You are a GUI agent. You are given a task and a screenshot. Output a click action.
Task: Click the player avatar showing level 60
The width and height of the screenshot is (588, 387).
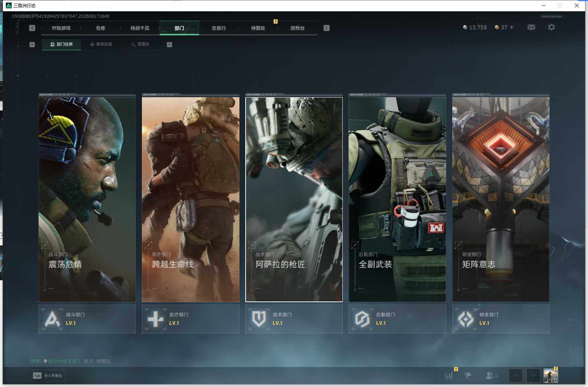coord(551,376)
